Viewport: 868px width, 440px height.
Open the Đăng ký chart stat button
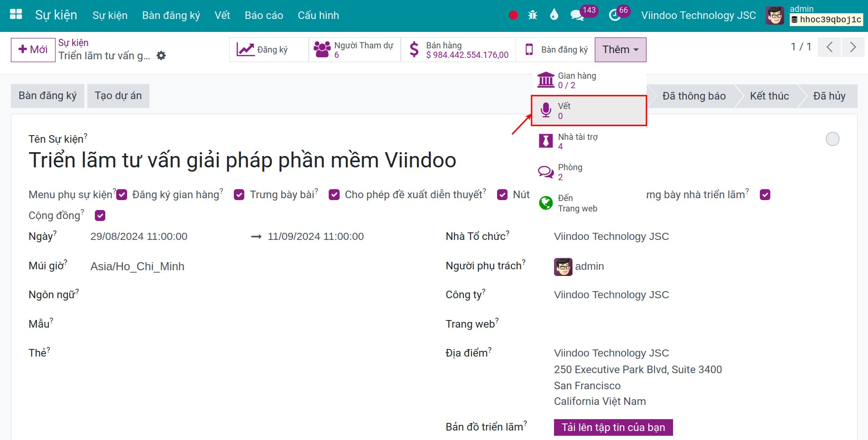point(269,50)
